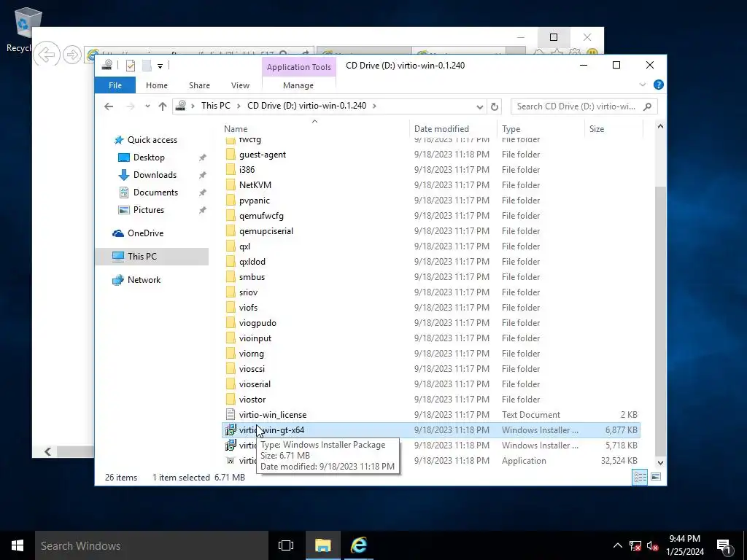Select the qxl folder icon
Viewport: 747px width, 560px height.
coord(231,246)
